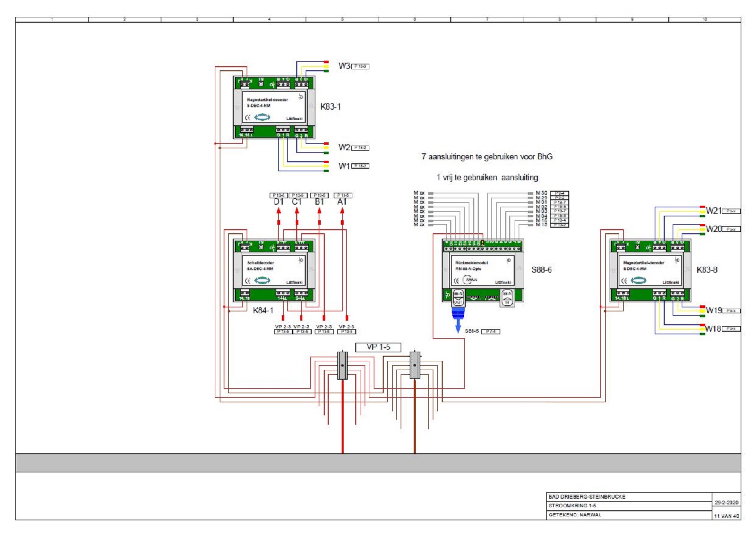Click the W21 turnout label
The image size is (756, 533).
(714, 211)
